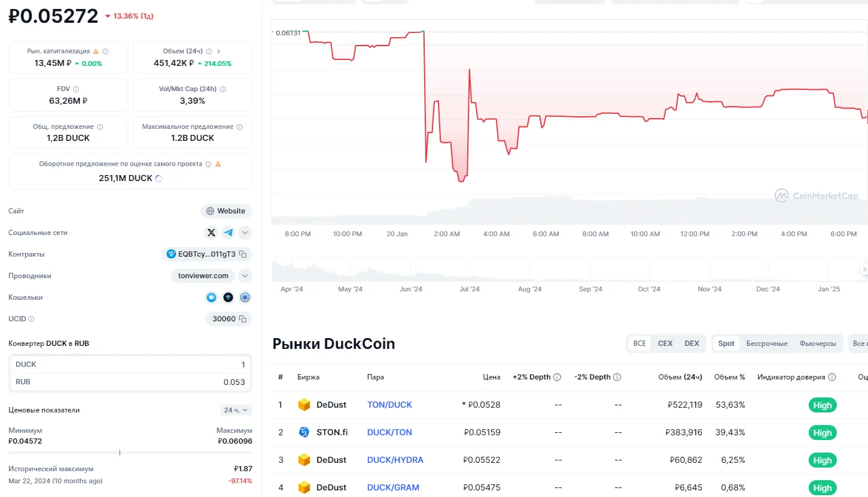Open volume (24ч) details arrow
Screen dimensions: 868x497
[x=219, y=52]
